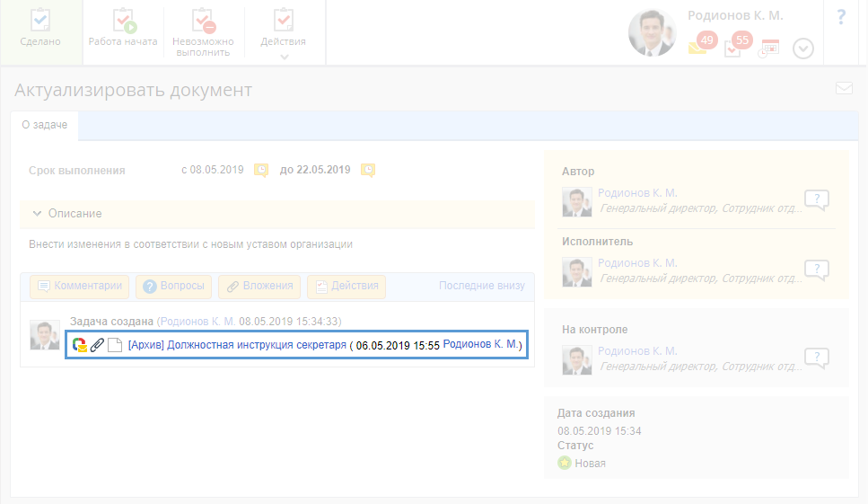Image resolution: width=868 pixels, height=504 pixels.
Task: Expand the user menu circle chevron
Action: coord(803,49)
